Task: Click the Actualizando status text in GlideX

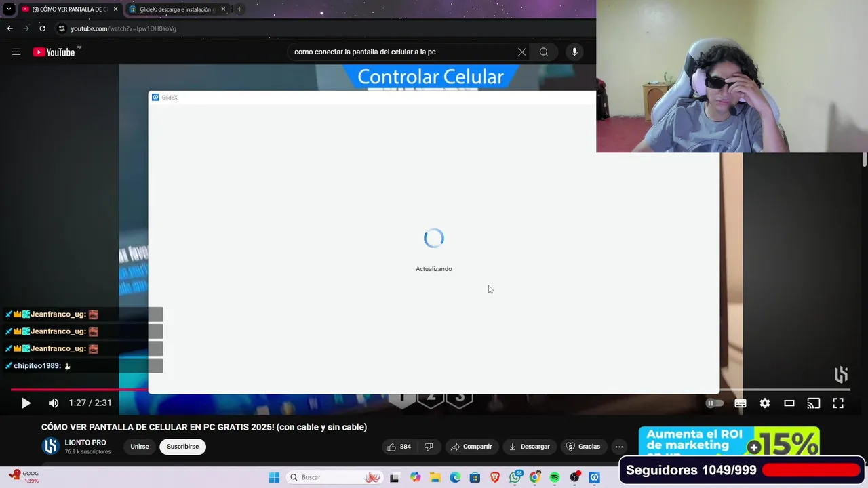Action: (434, 269)
